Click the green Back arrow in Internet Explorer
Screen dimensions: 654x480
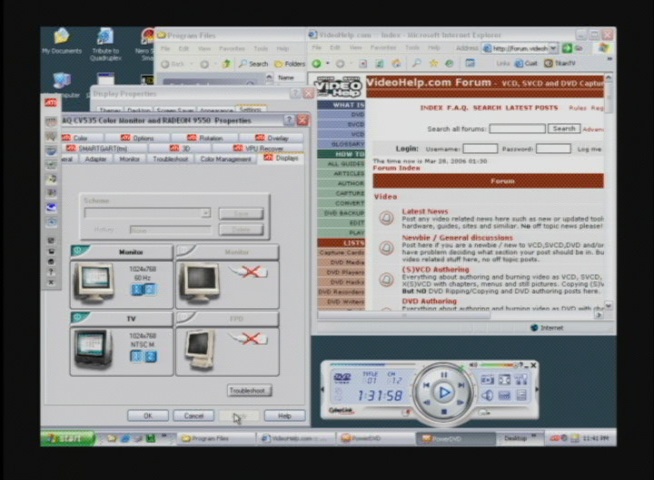click(317, 63)
